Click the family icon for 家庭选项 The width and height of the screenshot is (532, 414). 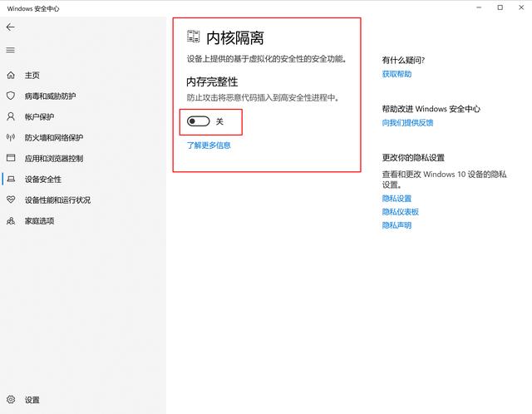pos(11,221)
